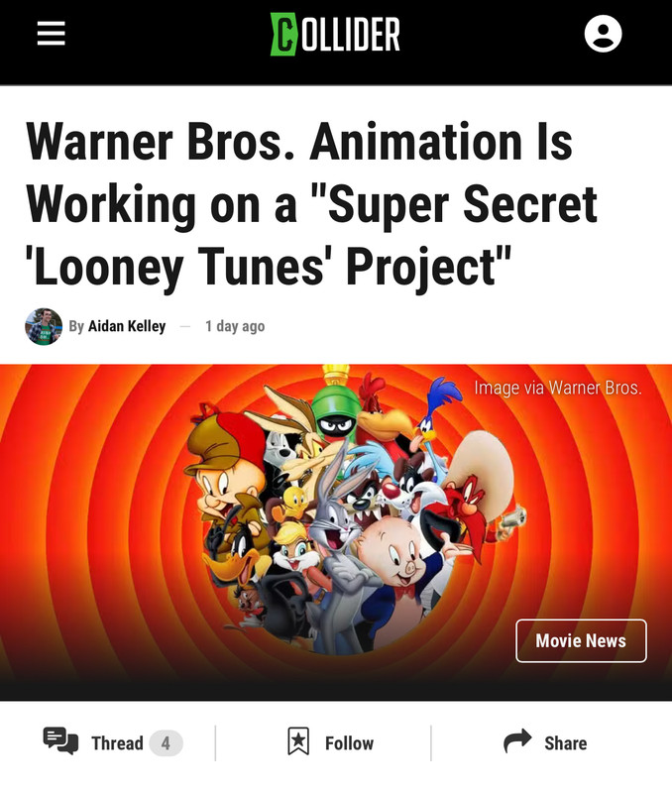Open the hamburger navigation menu
Image resolution: width=672 pixels, height=793 pixels.
[x=52, y=34]
